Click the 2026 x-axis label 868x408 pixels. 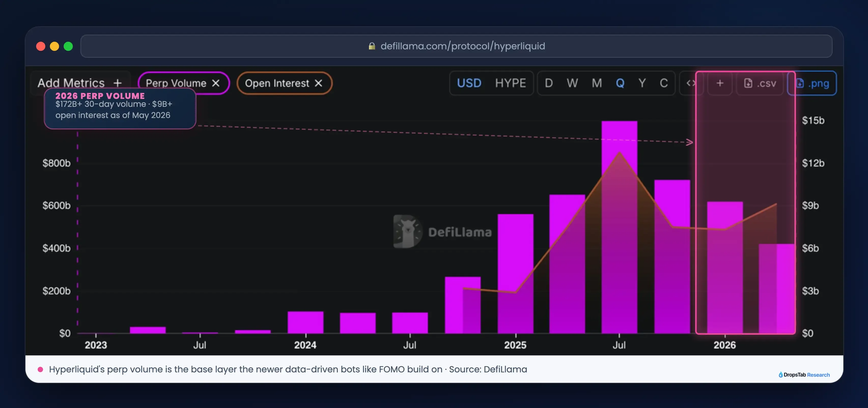(x=725, y=345)
